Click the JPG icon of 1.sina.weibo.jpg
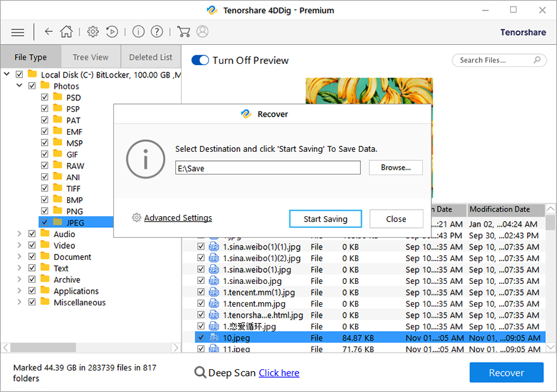Viewport: 557px width, 392px height. [x=214, y=281]
